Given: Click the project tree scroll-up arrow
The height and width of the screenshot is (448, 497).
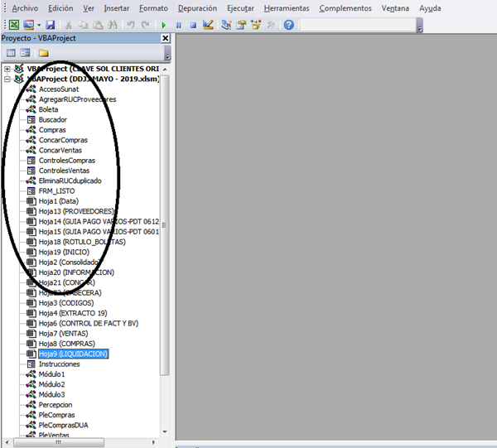Looking at the screenshot, I should (165, 69).
